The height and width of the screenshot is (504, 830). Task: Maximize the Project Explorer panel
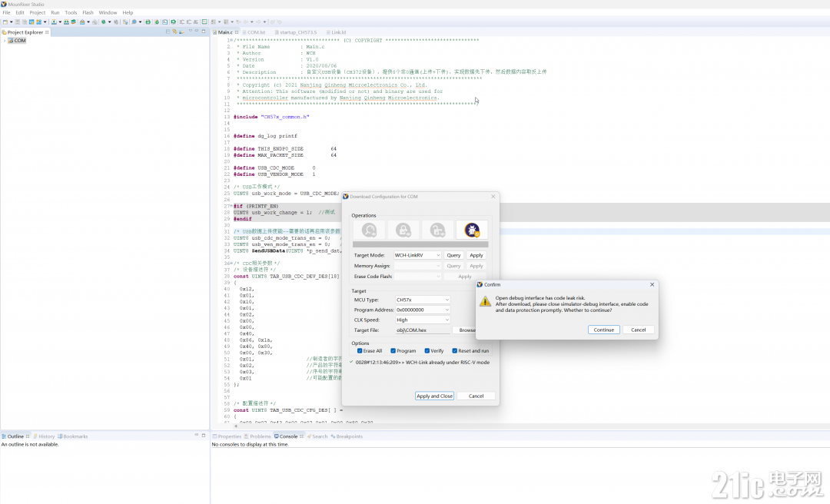[204, 31]
